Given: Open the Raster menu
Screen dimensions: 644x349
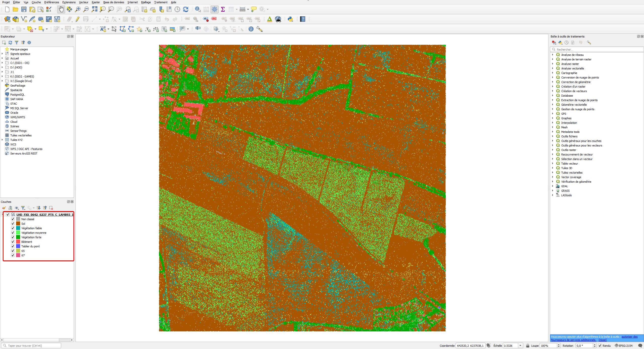Looking at the screenshot, I should pos(96,2).
